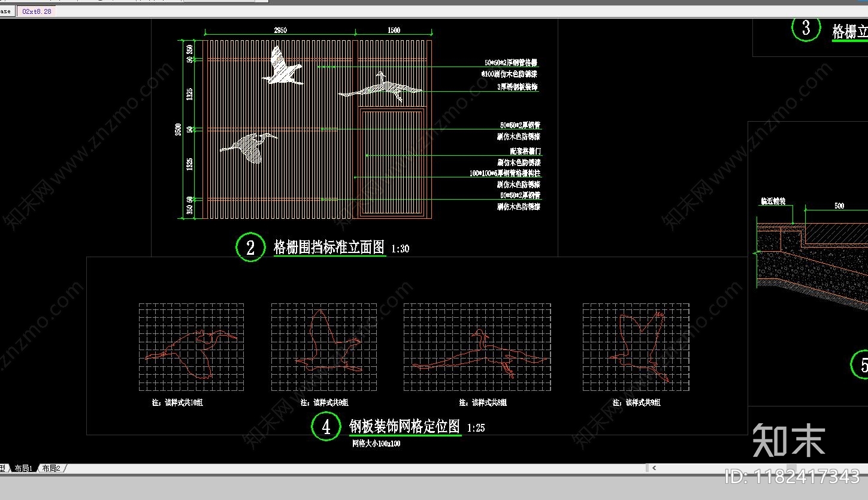
Task: Open the 布局2 layout tab
Action: 52,468
